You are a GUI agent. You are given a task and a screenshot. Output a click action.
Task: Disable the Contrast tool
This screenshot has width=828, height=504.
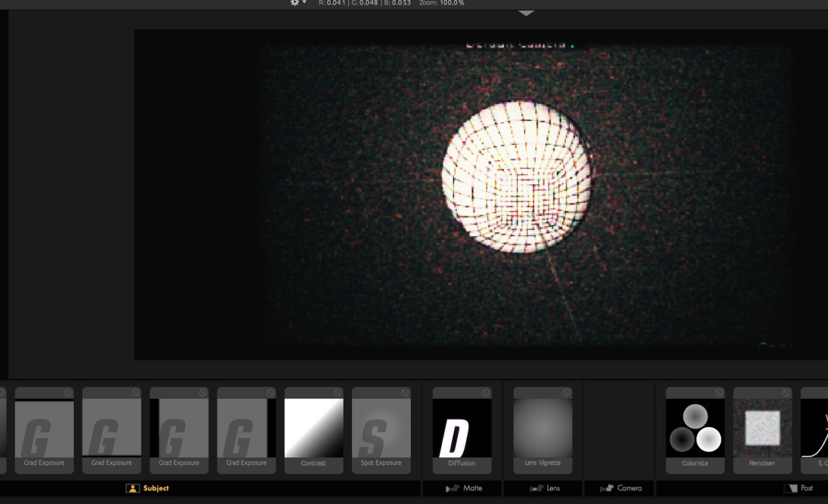[338, 393]
